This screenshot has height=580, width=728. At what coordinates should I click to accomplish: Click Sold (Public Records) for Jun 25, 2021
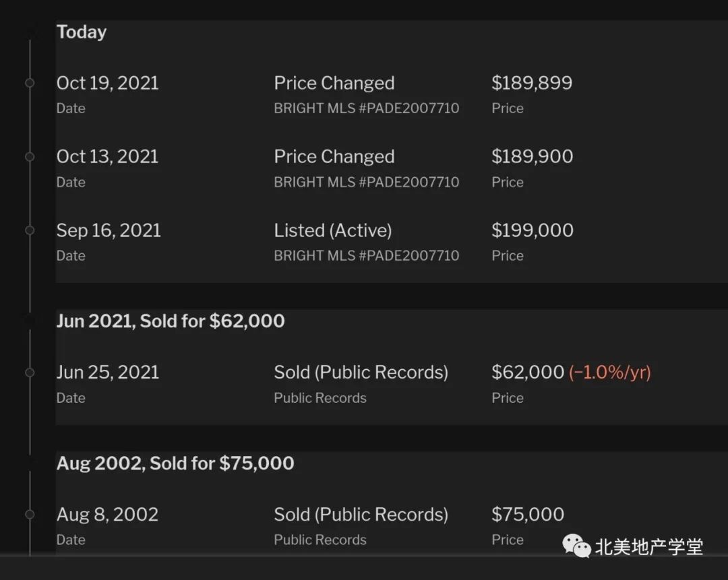[361, 373]
